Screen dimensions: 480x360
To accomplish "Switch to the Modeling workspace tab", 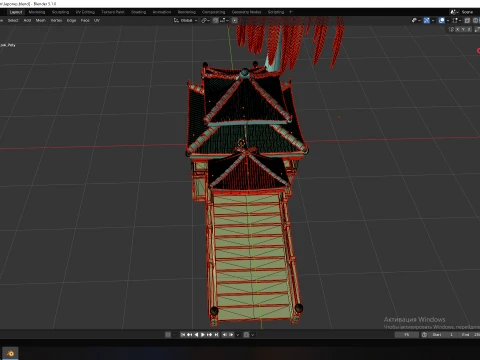I will click(37, 12).
